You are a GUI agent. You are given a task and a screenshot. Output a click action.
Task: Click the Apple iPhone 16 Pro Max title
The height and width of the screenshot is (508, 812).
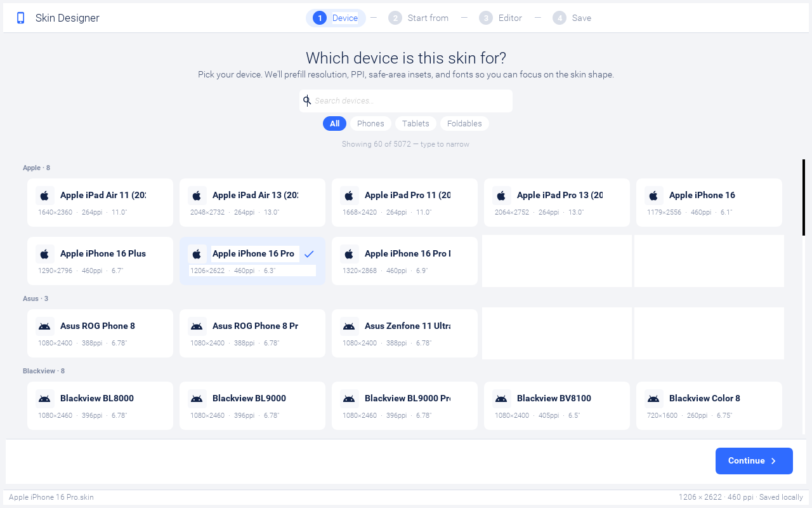tap(407, 253)
